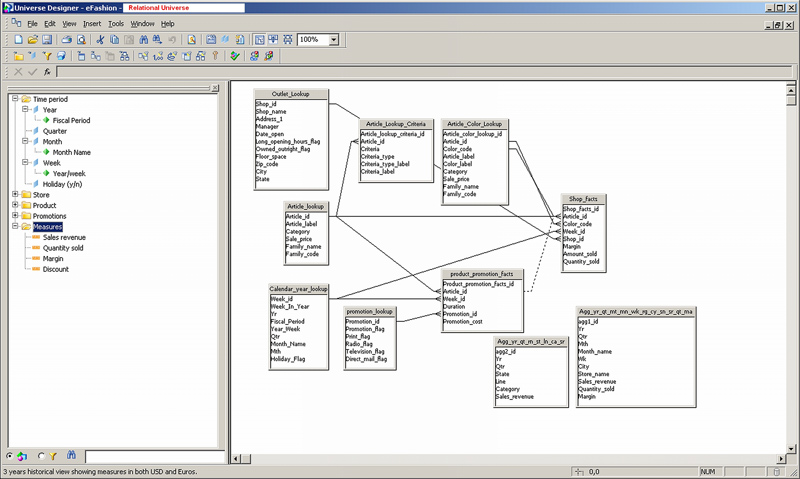Click the binoculars search icon below tree pane

(71, 455)
